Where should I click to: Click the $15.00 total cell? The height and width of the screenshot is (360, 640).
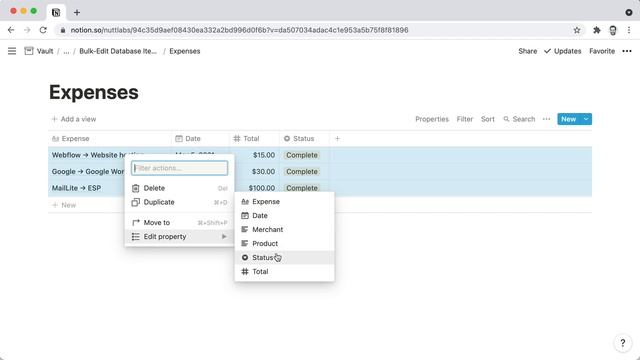[x=264, y=155]
